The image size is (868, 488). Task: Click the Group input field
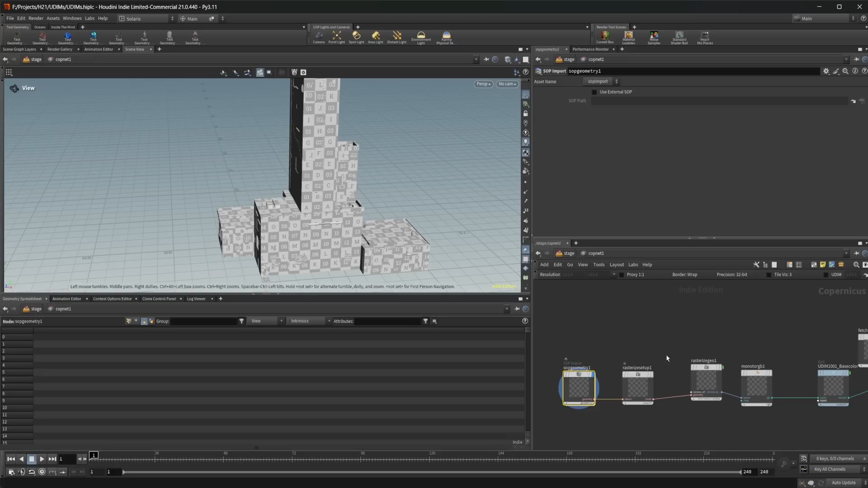pos(203,321)
